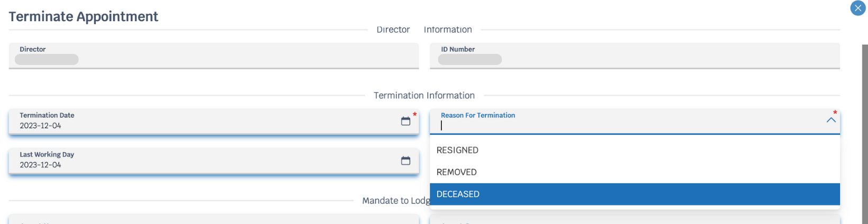The width and height of the screenshot is (868, 224).
Task: Pick the highlighted DECEASED option
Action: click(635, 194)
